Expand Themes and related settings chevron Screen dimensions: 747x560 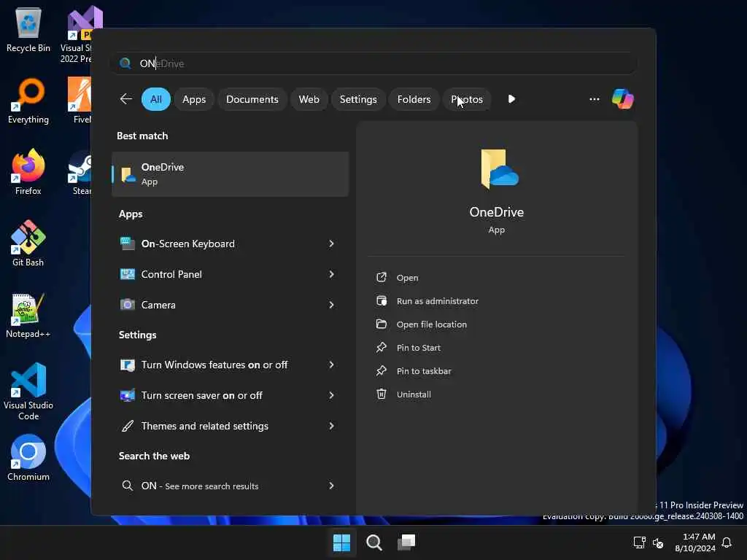click(x=331, y=426)
